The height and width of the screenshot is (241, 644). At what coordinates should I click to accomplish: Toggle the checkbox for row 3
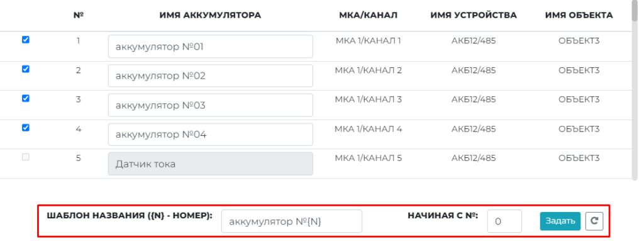coord(25,98)
